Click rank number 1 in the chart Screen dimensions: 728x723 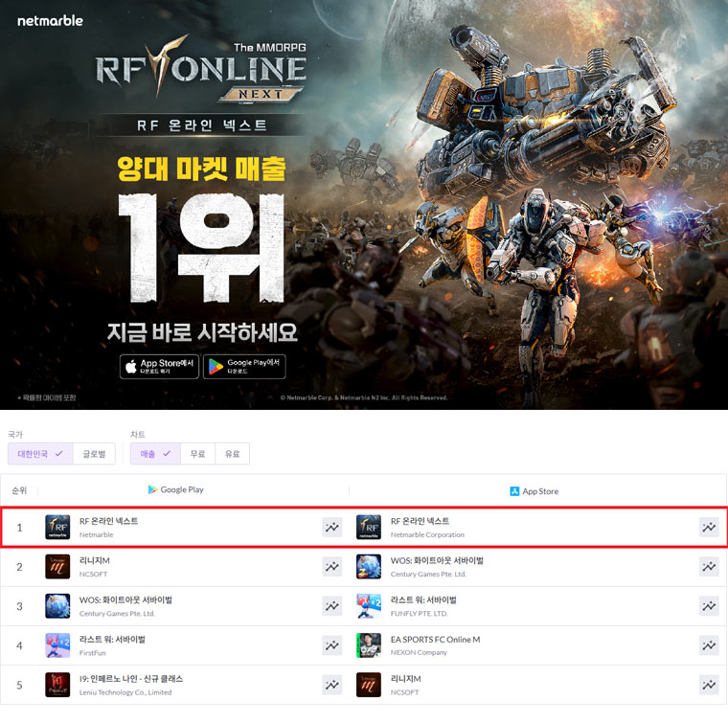click(x=19, y=528)
